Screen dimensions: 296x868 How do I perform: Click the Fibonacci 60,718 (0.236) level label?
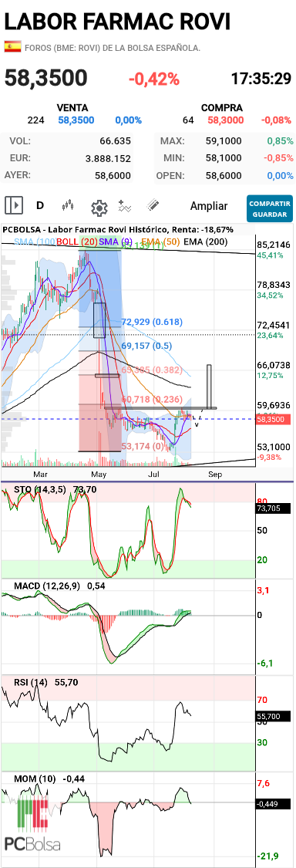[152, 399]
